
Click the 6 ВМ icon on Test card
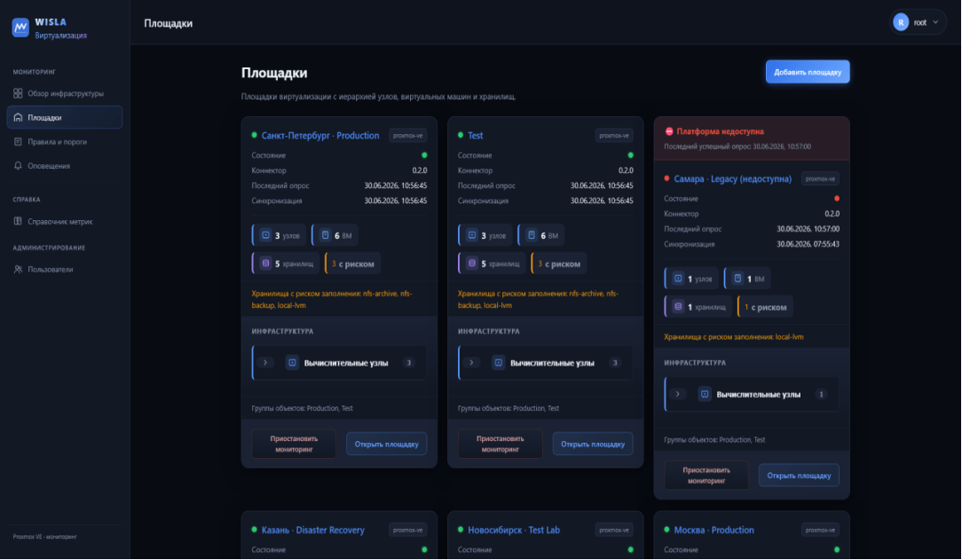[x=532, y=235]
